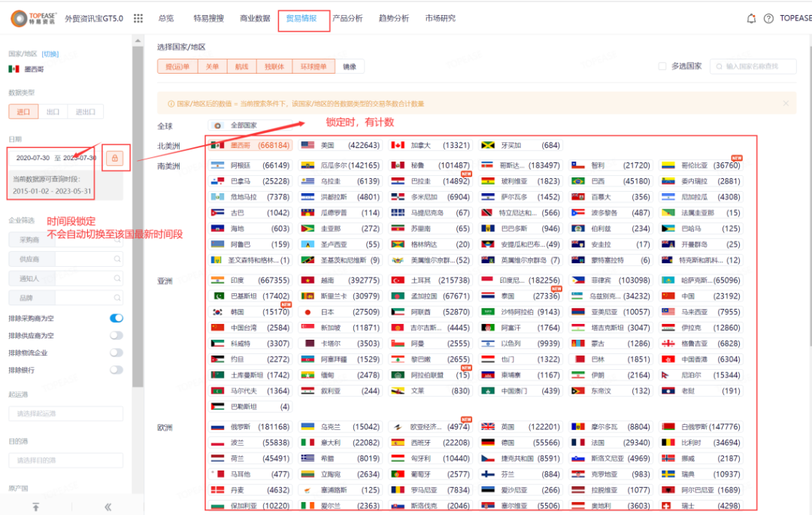The width and height of the screenshot is (812, 515).
Task: Select the 航线 data tab
Action: pyautogui.click(x=242, y=67)
